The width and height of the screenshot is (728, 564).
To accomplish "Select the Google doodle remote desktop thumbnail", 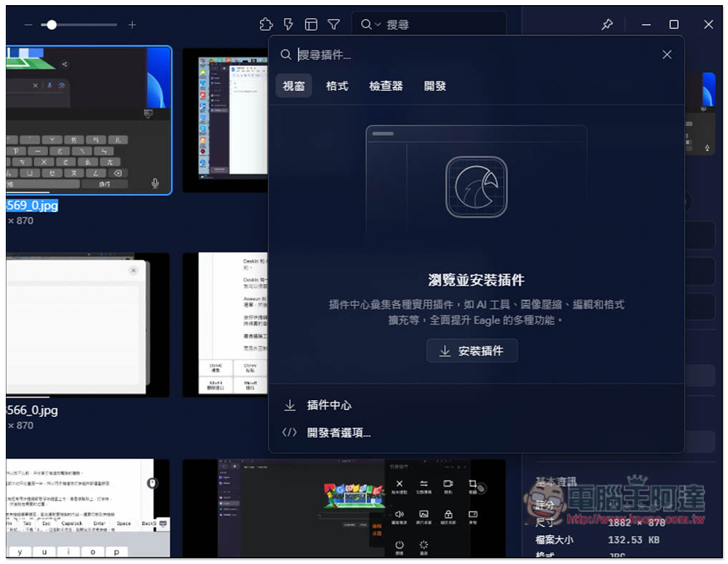I will pos(344,508).
